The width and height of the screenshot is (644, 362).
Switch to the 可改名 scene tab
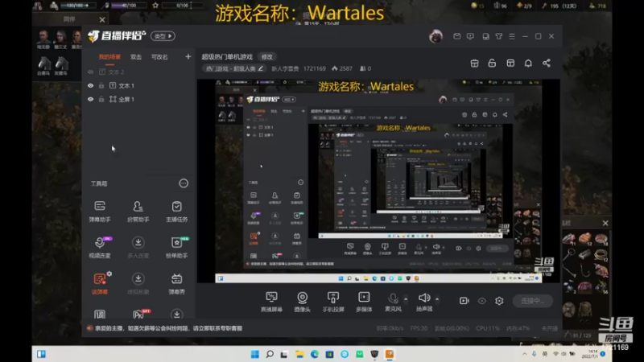coord(159,57)
